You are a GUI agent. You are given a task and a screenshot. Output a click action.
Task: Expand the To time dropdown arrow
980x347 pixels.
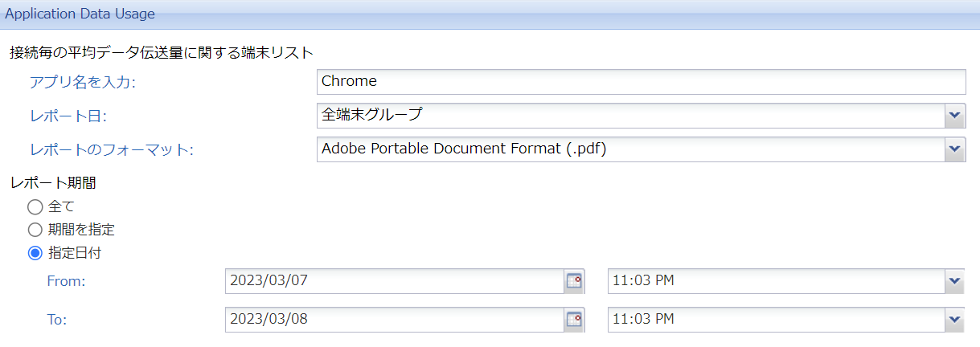(x=954, y=319)
